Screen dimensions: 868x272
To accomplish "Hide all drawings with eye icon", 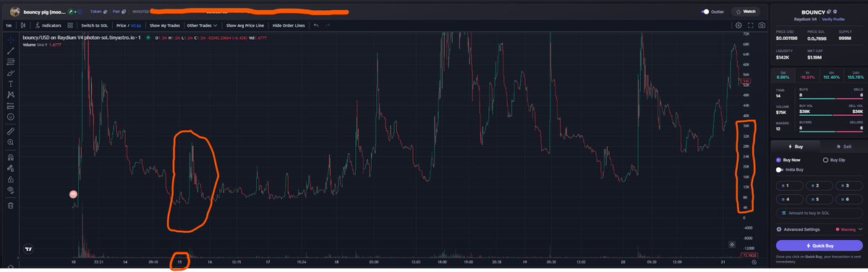I will point(10,190).
